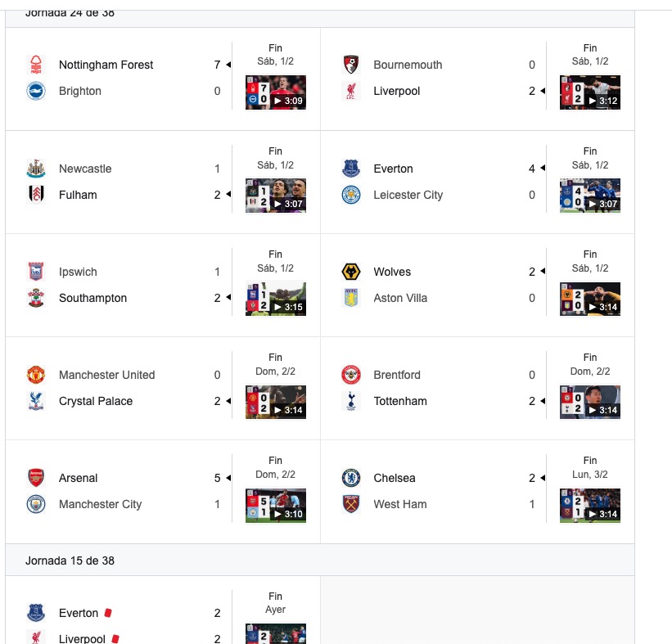Click the Wolves club crest
Image resolution: width=672 pixels, height=644 pixels.
click(351, 272)
